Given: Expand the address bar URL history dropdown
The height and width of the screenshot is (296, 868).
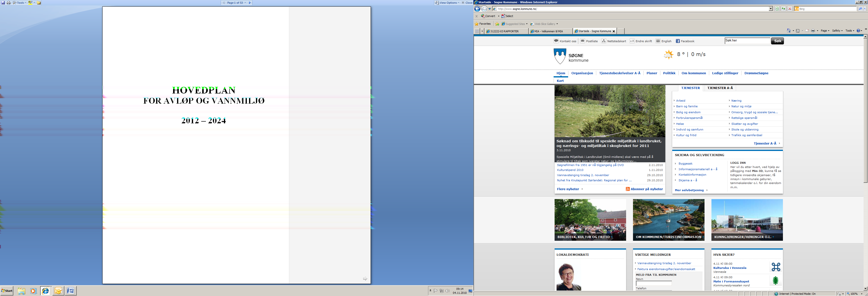Looking at the screenshot, I should tap(771, 9).
